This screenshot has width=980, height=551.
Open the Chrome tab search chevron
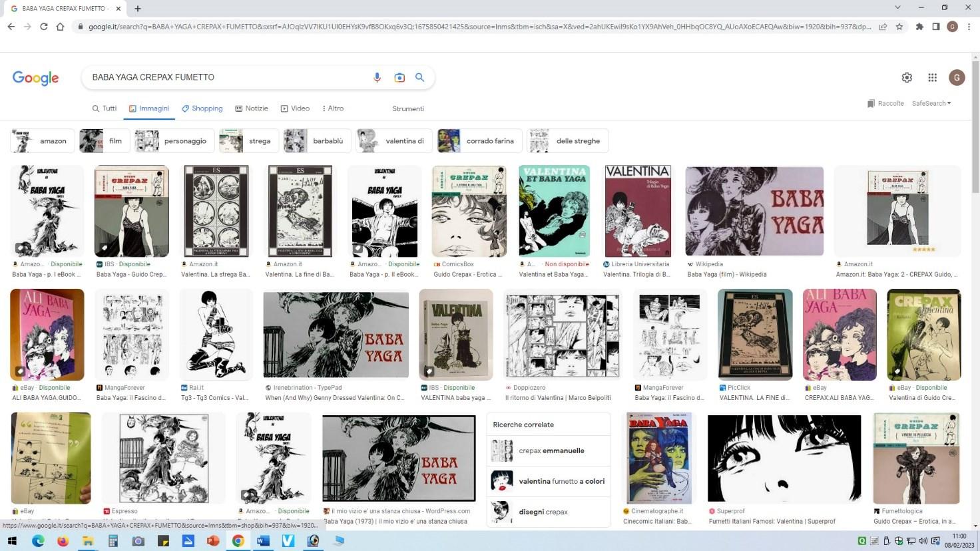pyautogui.click(x=897, y=7)
